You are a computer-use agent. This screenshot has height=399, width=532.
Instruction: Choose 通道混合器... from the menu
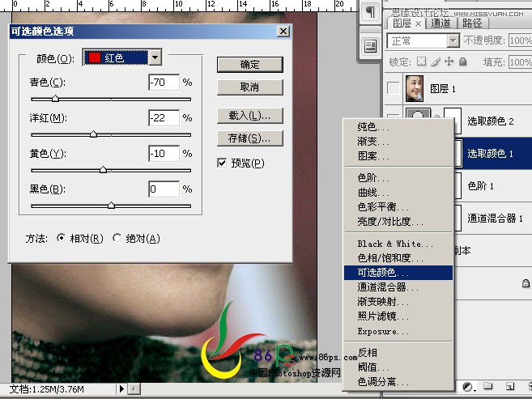(x=398, y=287)
